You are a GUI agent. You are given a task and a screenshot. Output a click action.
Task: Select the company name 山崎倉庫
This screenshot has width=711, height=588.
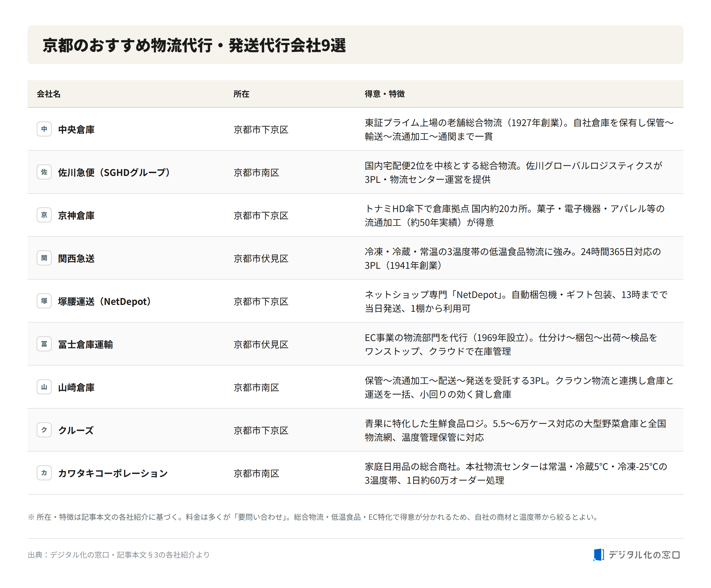click(x=76, y=387)
